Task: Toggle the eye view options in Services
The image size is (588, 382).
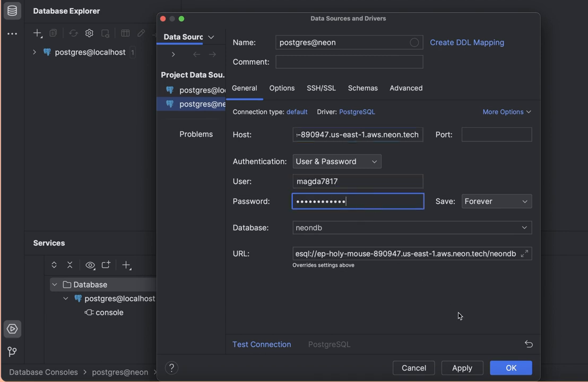Action: [90, 265]
